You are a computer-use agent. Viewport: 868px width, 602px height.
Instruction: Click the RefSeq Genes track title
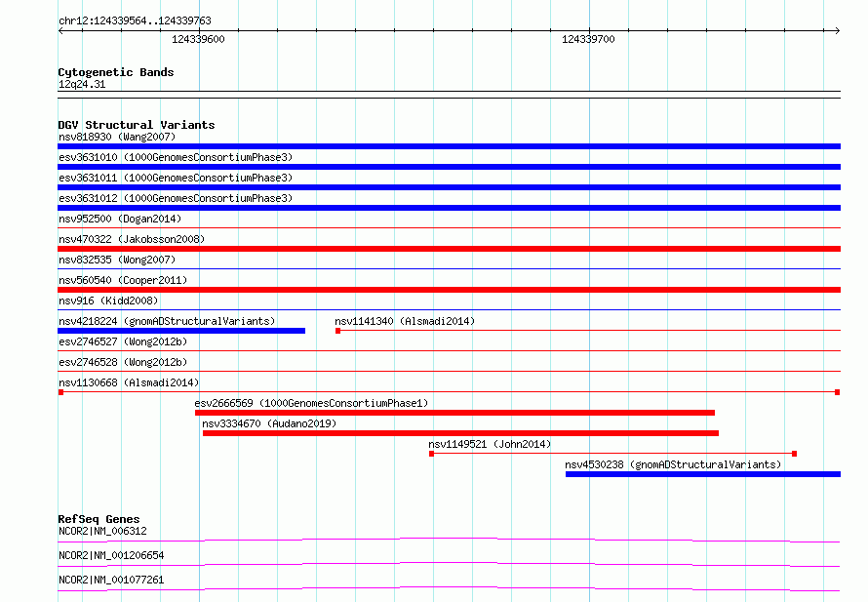pyautogui.click(x=99, y=519)
